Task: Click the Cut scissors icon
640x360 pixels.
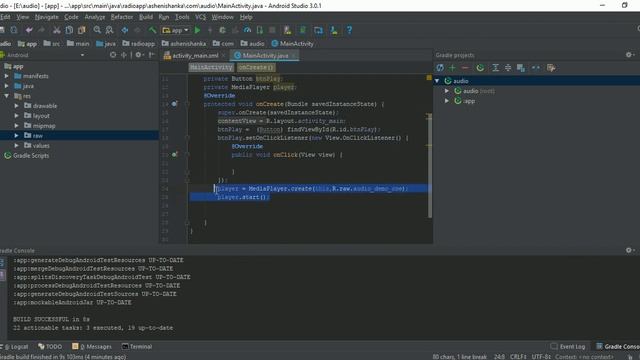Action: coord(57,30)
